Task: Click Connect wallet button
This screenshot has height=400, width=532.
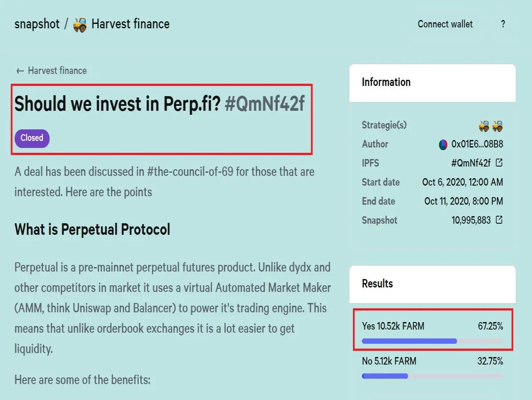Action: tap(445, 24)
